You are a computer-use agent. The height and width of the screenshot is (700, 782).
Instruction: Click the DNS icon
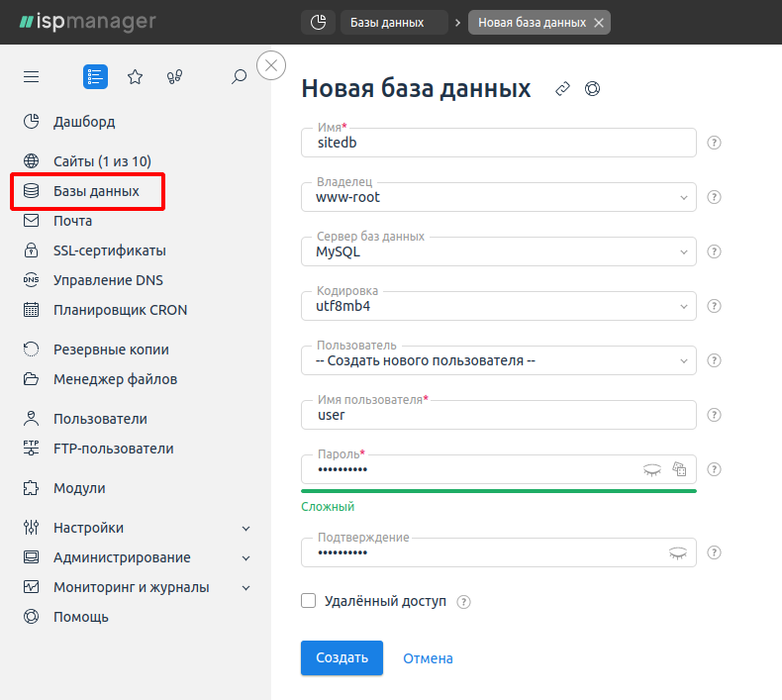coord(31,279)
